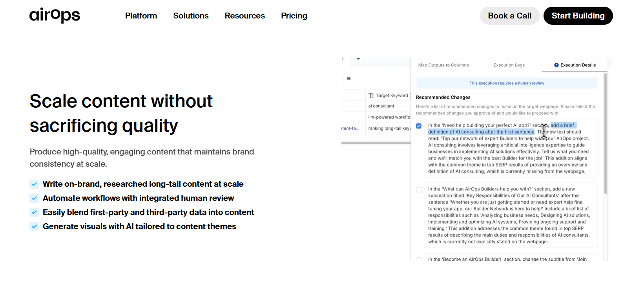This screenshot has width=644, height=296.
Task: Click the hamburger menu icon above the table
Action: coord(349,79)
